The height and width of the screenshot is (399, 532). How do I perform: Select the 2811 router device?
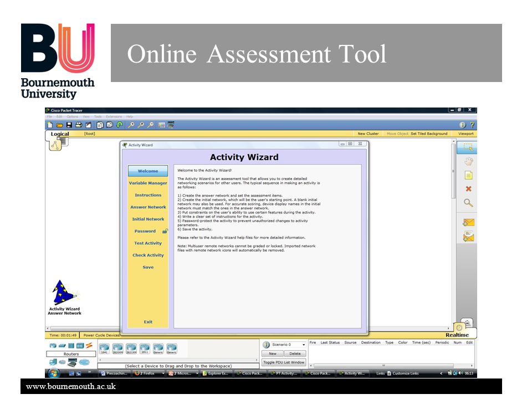[145, 349]
